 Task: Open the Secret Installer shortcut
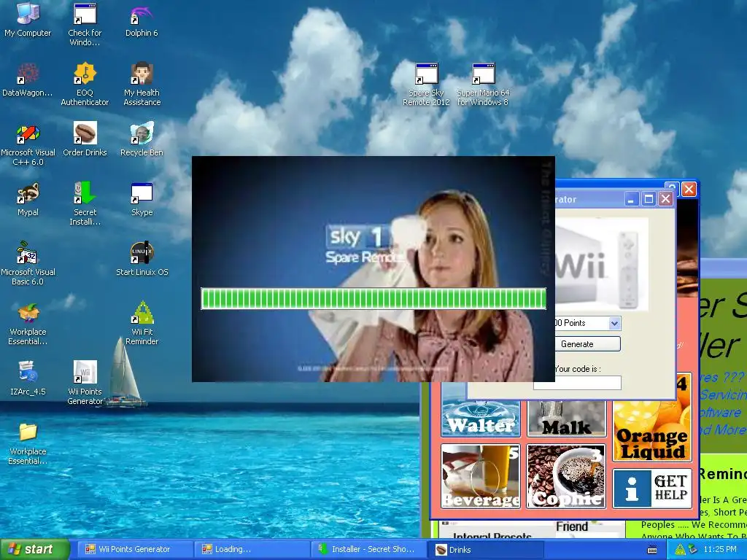click(x=85, y=204)
